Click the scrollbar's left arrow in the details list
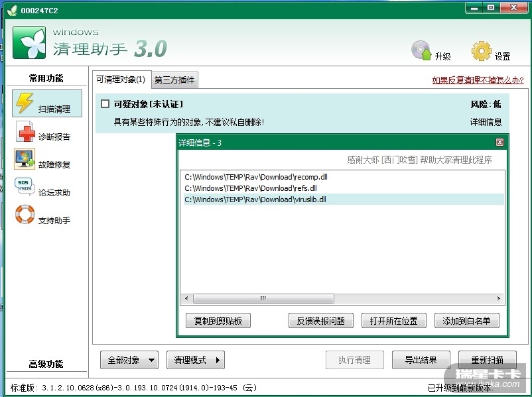532x397 pixels. (186, 298)
